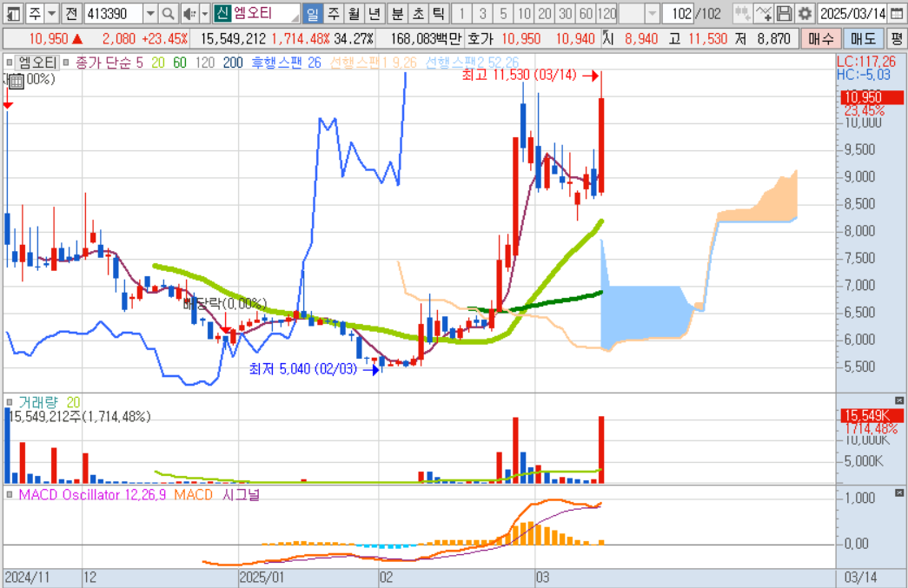Click the 200 moving average legend

233,62
